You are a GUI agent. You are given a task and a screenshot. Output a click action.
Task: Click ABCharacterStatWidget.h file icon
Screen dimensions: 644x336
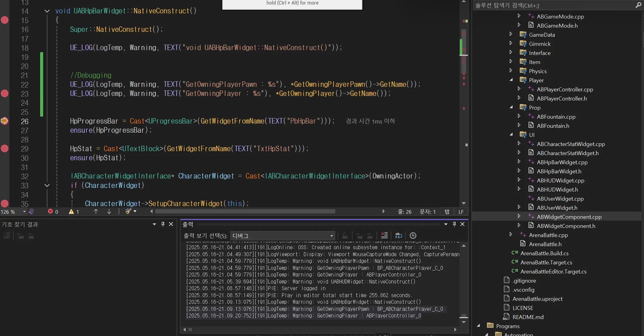tap(531, 153)
